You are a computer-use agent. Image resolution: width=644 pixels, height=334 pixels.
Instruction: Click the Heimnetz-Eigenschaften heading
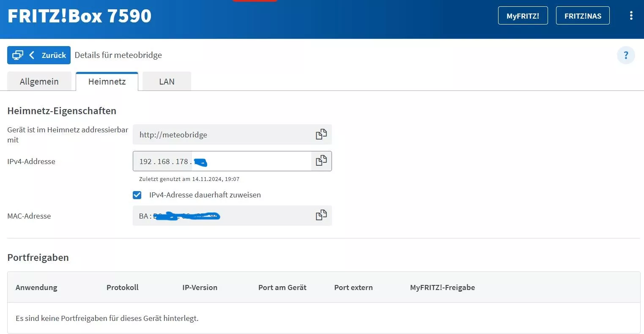62,111
